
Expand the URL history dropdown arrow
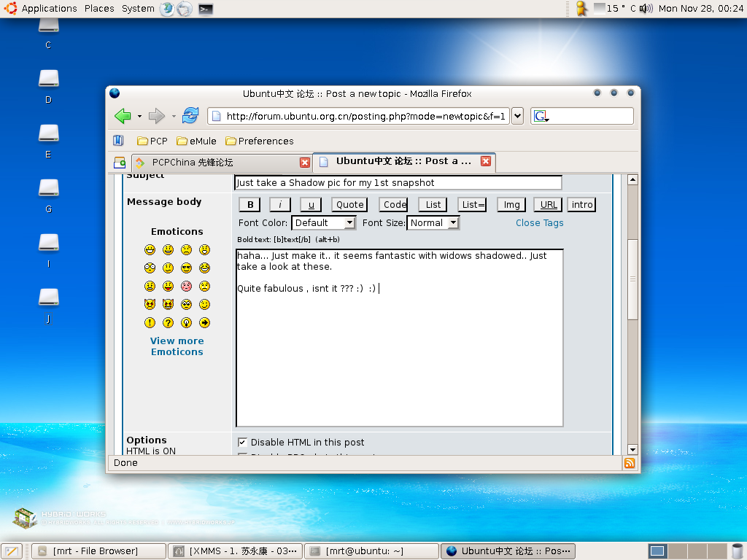[x=517, y=116]
